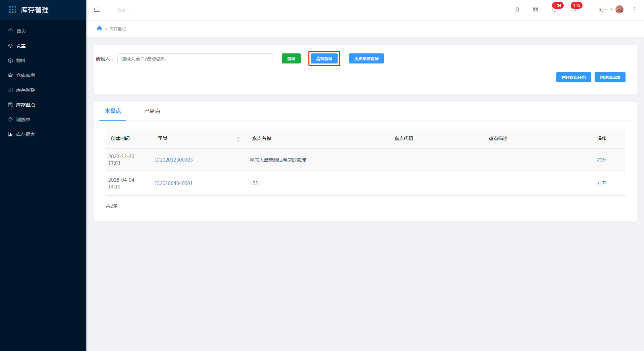This screenshot has height=351, width=644.
Task: Click the 库存管理 grid app icon
Action: pos(13,10)
